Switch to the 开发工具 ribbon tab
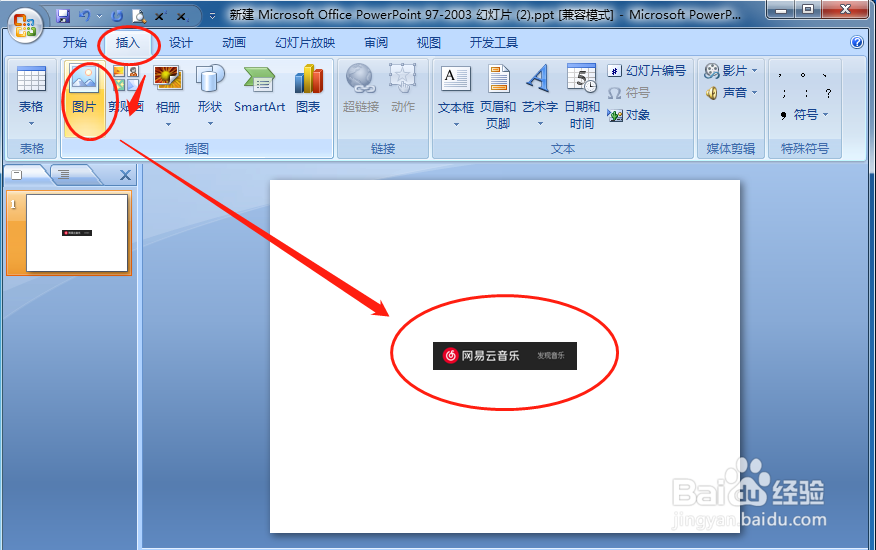Screen dimensions: 876x550 pos(494,42)
